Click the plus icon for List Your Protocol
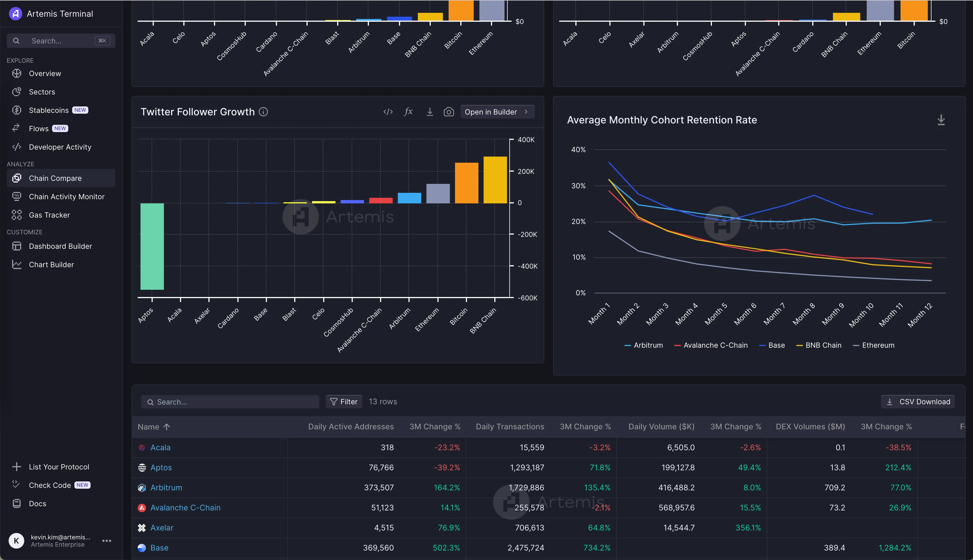The height and width of the screenshot is (560, 973). [16, 467]
